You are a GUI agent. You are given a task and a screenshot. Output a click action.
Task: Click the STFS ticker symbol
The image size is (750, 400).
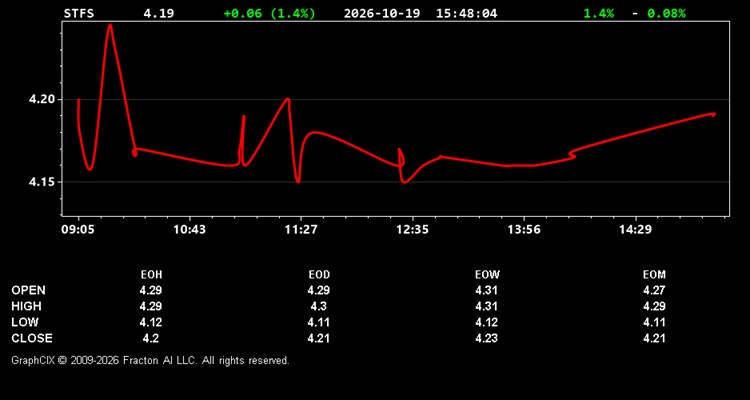point(79,13)
